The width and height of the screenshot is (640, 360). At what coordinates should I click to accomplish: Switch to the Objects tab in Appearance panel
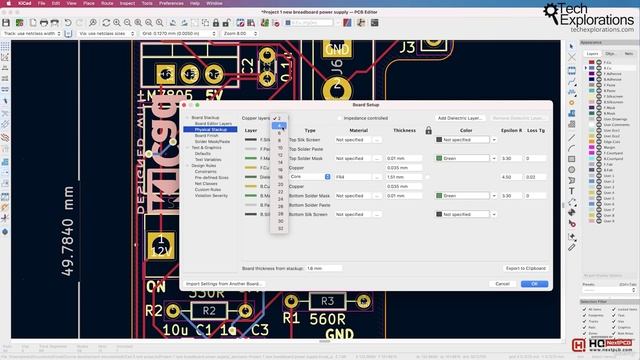(610, 54)
